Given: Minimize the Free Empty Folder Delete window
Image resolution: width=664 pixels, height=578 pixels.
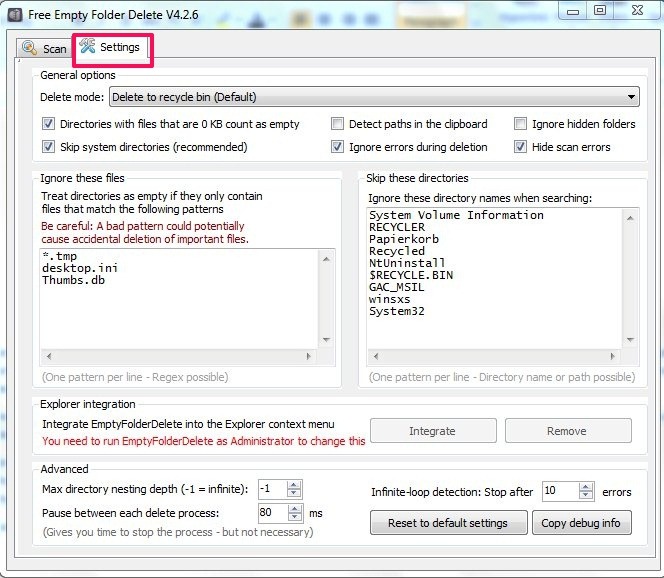Looking at the screenshot, I should coord(573,11).
